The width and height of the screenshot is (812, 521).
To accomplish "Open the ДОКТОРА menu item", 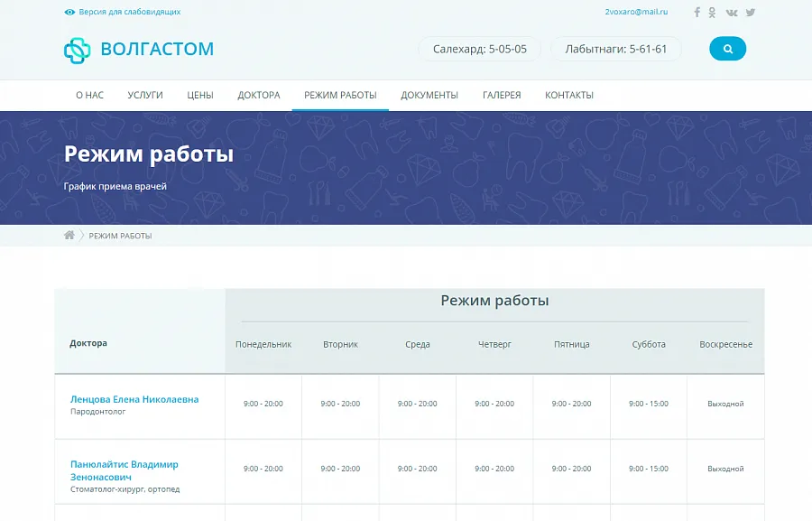I will [x=258, y=96].
